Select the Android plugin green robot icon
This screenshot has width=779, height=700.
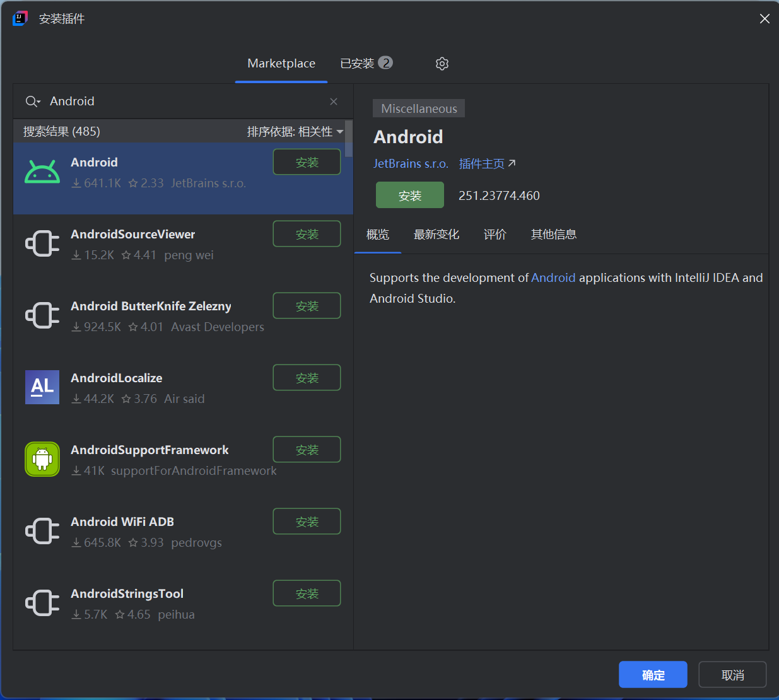pyautogui.click(x=42, y=172)
